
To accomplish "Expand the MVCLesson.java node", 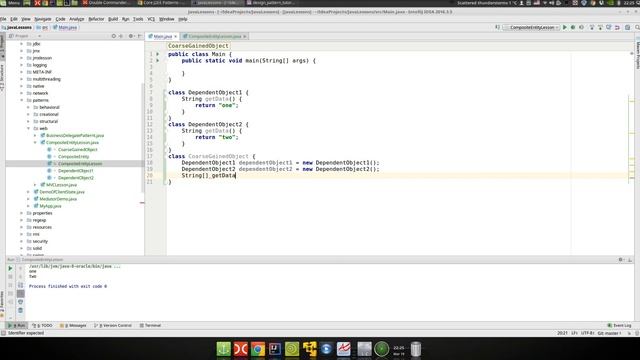I will pos(35,185).
